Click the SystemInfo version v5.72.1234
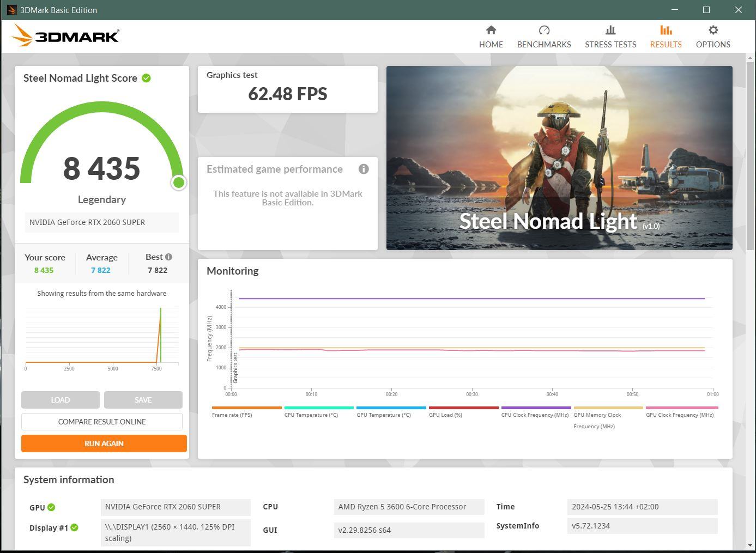The width and height of the screenshot is (756, 553). pyautogui.click(x=643, y=526)
